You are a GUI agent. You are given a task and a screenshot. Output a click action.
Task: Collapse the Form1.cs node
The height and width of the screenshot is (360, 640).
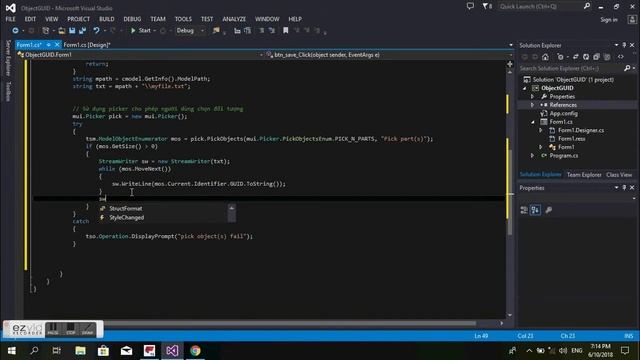(533, 122)
